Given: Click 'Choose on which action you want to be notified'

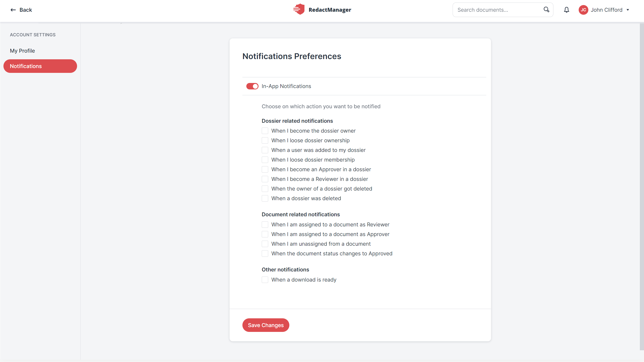Looking at the screenshot, I should [x=321, y=106].
